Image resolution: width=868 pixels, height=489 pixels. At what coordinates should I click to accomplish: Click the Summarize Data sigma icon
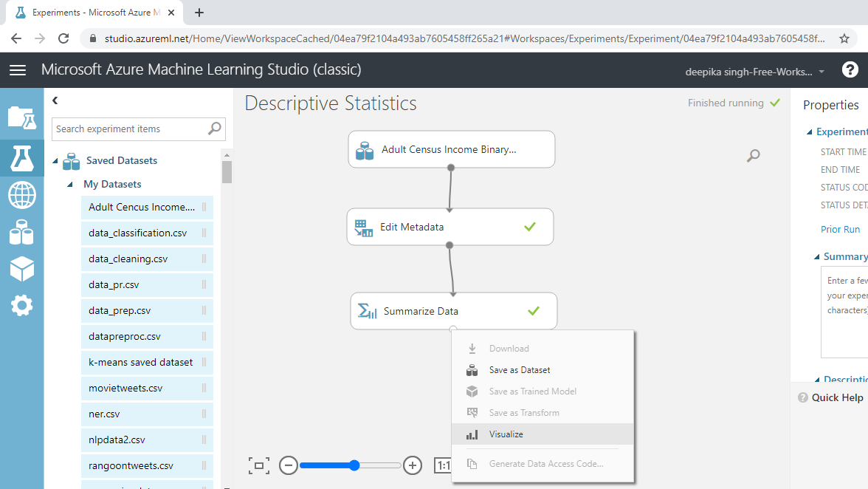(367, 311)
